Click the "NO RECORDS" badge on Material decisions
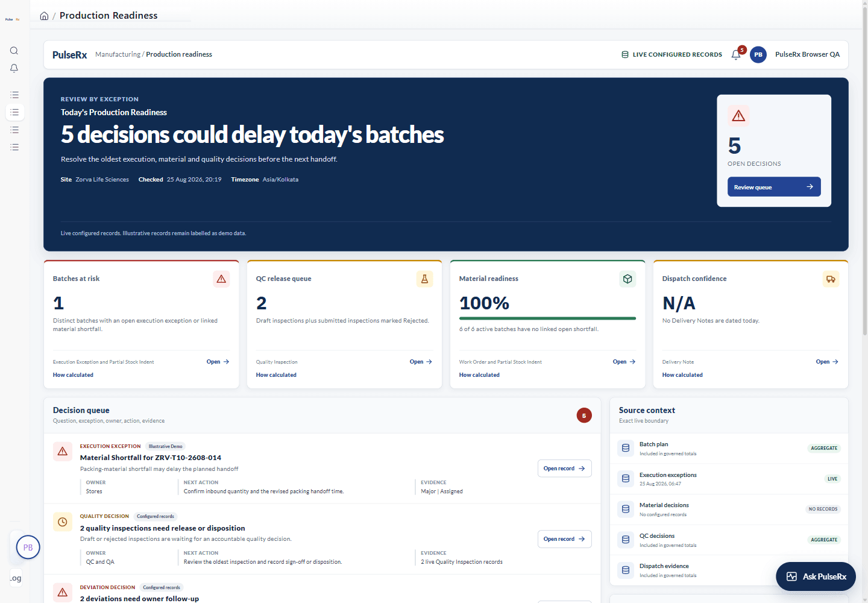This screenshot has height=603, width=868. (x=823, y=509)
